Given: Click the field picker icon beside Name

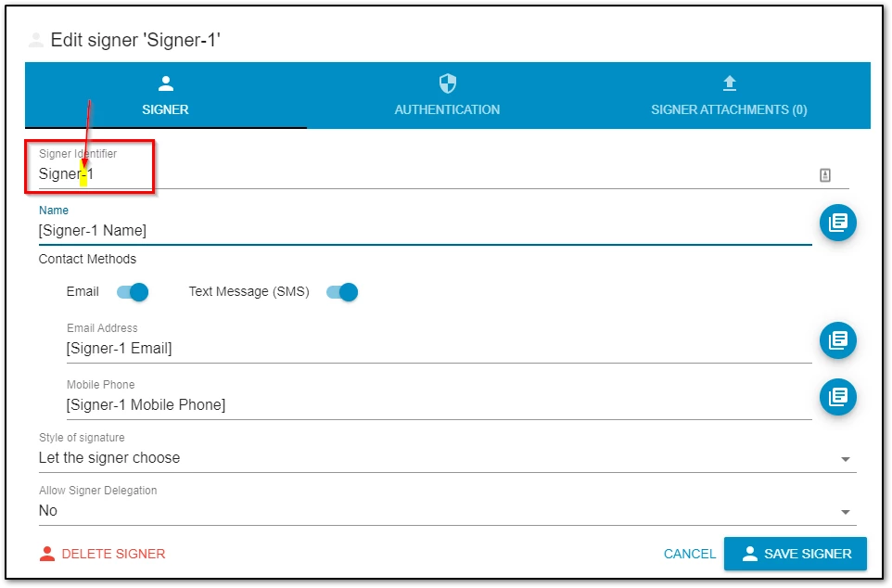Looking at the screenshot, I should (x=838, y=223).
